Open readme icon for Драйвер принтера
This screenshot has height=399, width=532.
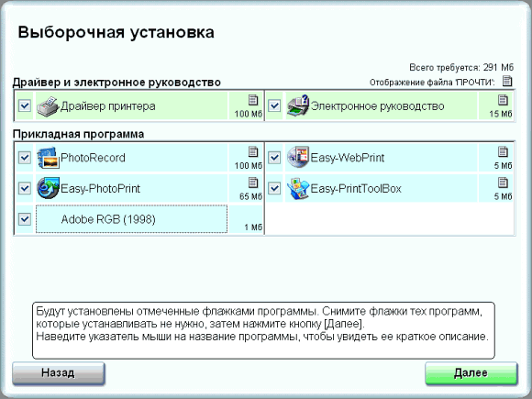pos(253,100)
